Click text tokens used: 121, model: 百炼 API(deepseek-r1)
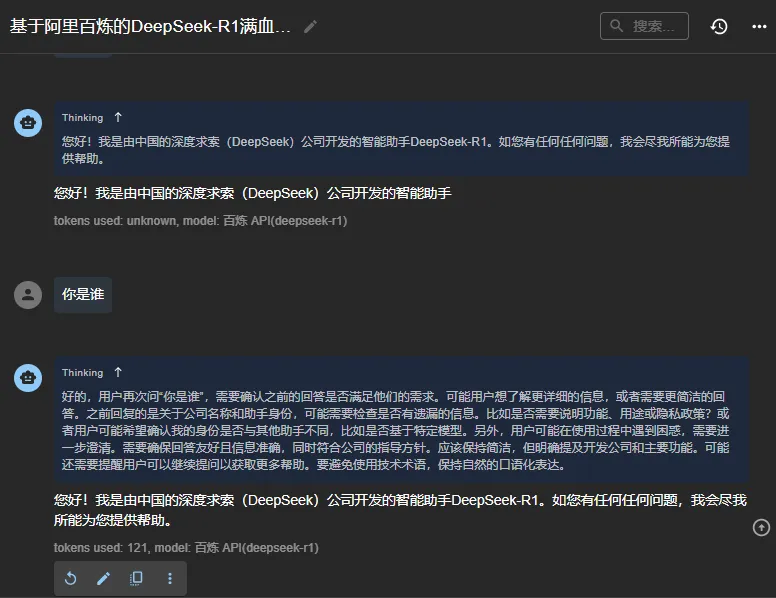The height and width of the screenshot is (598, 776). (186, 548)
